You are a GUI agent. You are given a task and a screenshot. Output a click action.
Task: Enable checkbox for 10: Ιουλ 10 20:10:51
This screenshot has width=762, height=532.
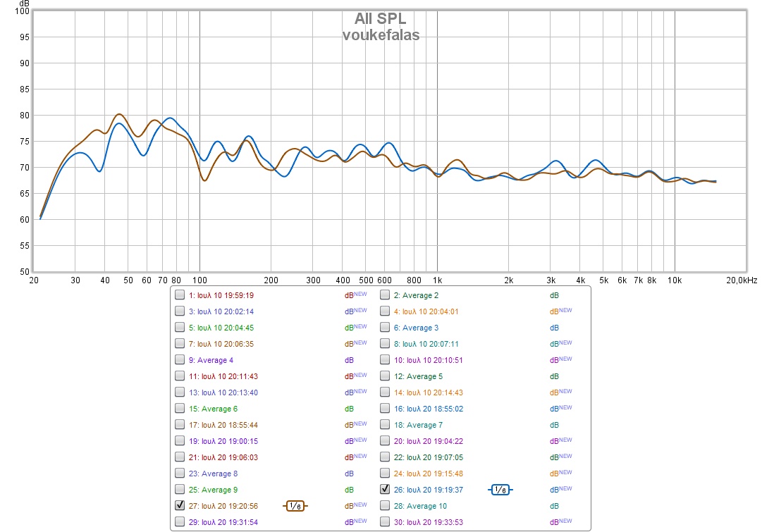click(x=385, y=359)
